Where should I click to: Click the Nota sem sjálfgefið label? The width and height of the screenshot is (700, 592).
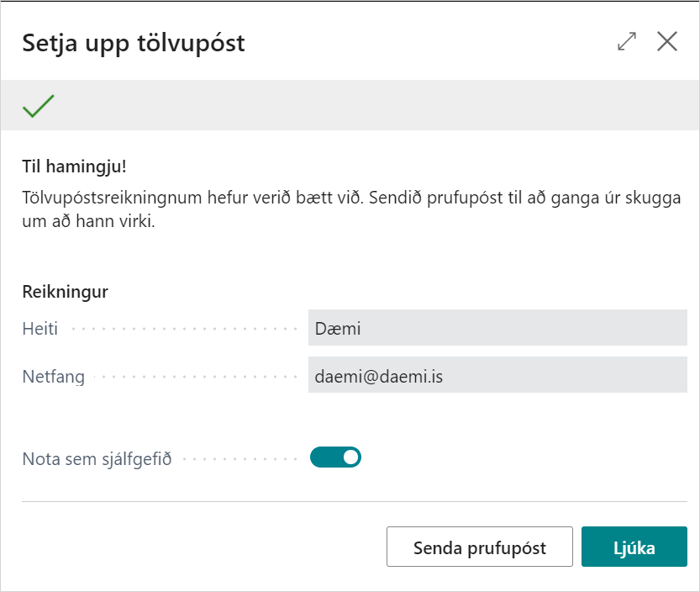point(97,460)
